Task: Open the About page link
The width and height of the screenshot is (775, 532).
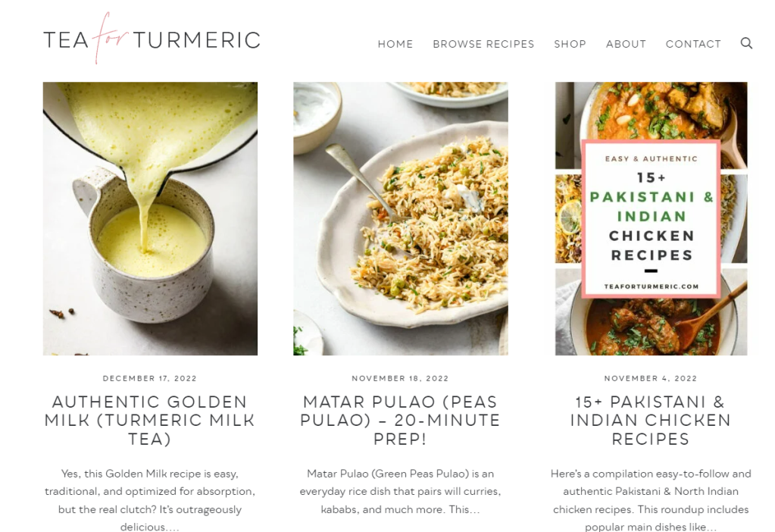Action: tap(626, 44)
